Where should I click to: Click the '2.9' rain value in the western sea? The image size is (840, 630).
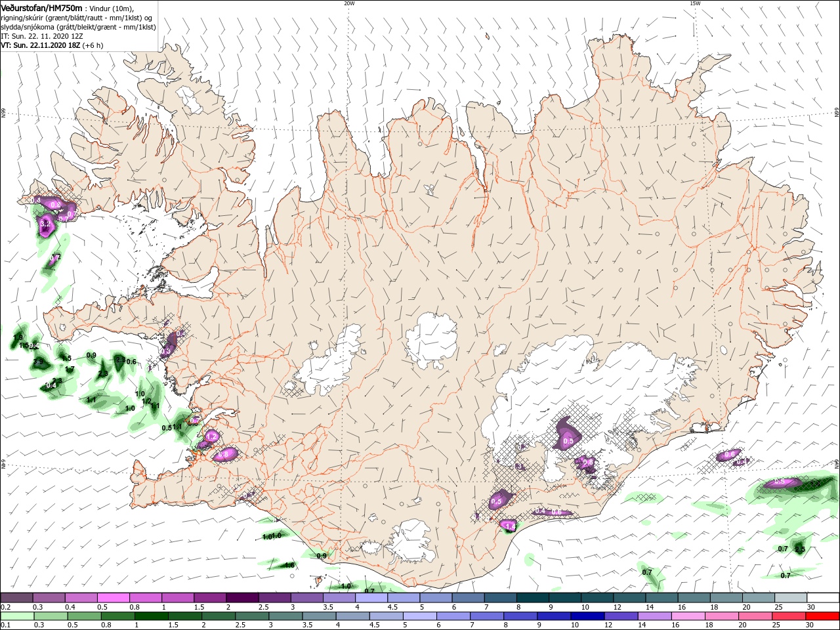(37, 362)
